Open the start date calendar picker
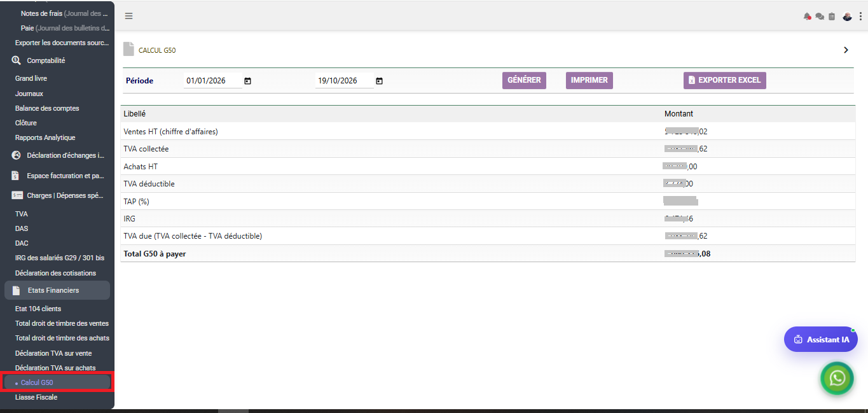The width and height of the screenshot is (868, 413). [x=247, y=81]
